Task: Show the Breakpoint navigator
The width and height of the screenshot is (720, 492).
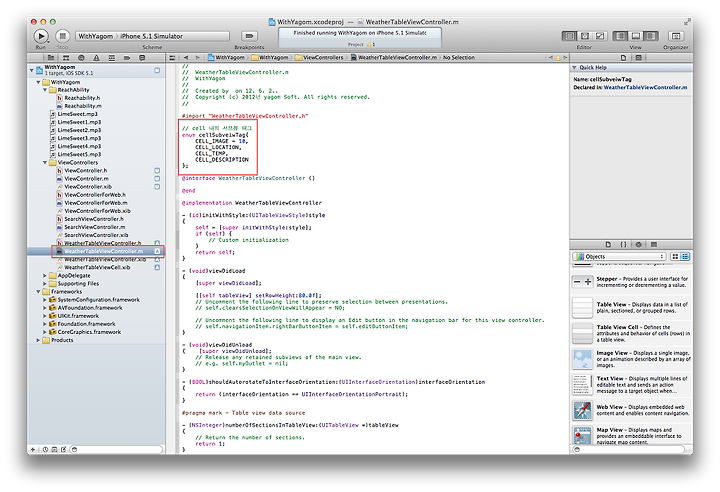Action: pos(127,58)
